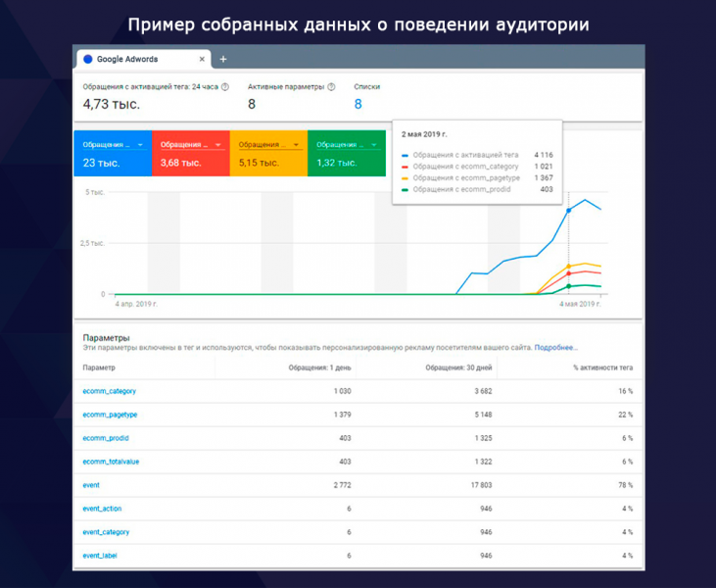This screenshot has width=716, height=588.
Task: Click the help icon beside 'Обращения с активацией тега'
Action: pos(224,86)
